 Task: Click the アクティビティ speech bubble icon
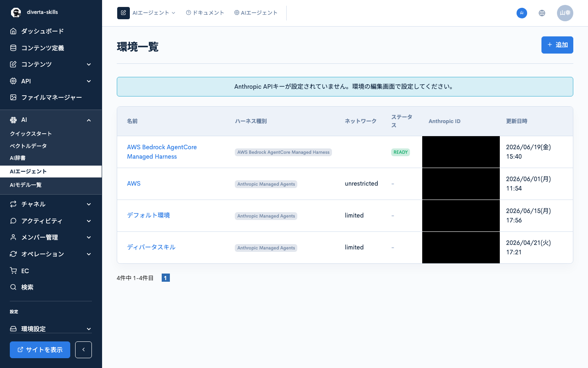coord(13,221)
